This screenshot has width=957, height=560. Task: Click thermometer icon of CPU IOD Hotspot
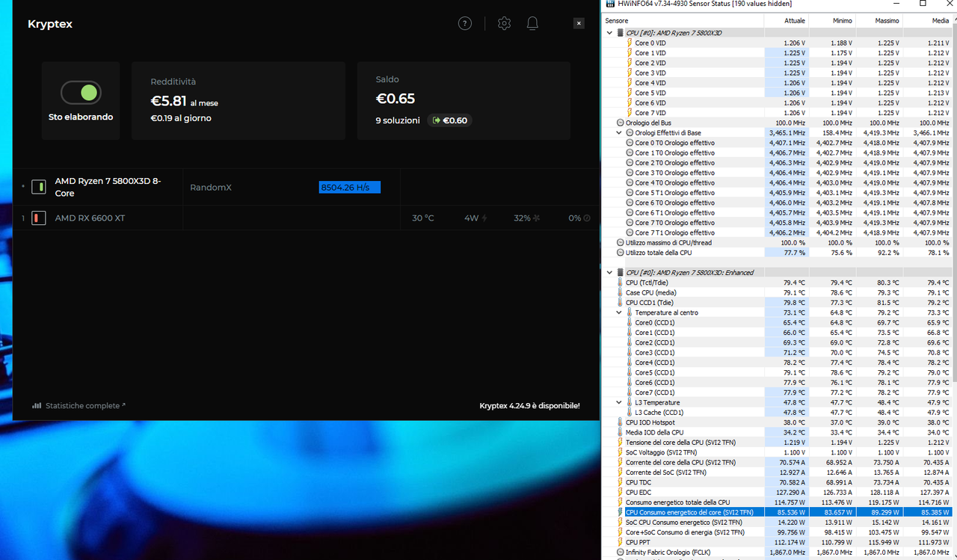(620, 422)
